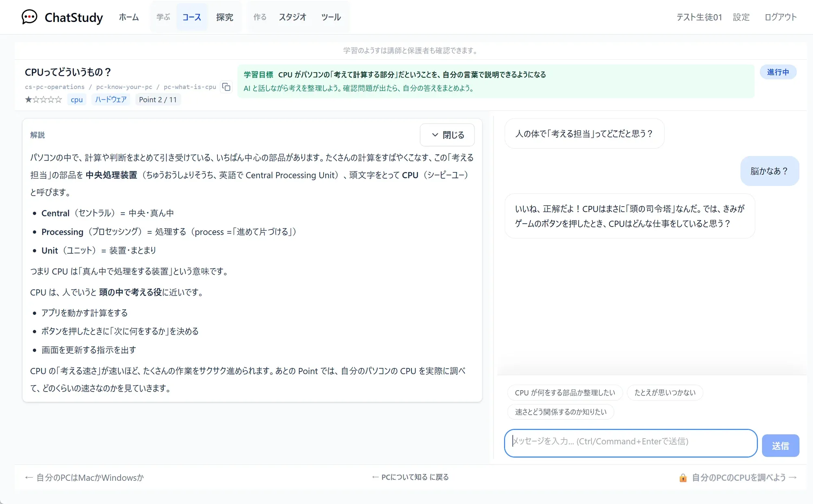The image size is (813, 504).
Task: Click the AI reply starting いいね、正解だよ
Action: point(630,216)
